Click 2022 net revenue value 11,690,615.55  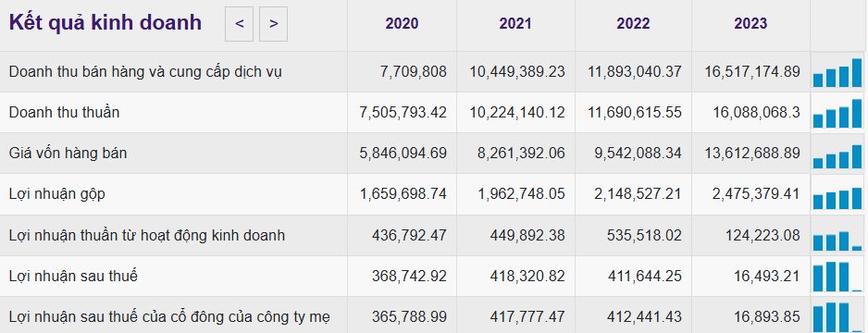tap(635, 113)
